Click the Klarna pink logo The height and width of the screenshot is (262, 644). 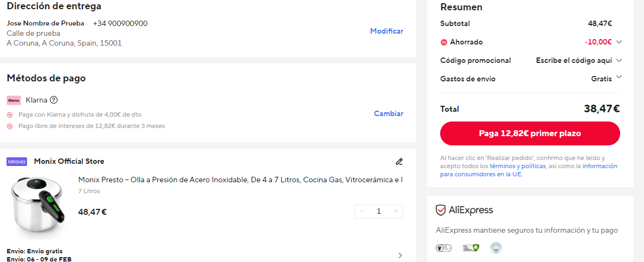14,100
